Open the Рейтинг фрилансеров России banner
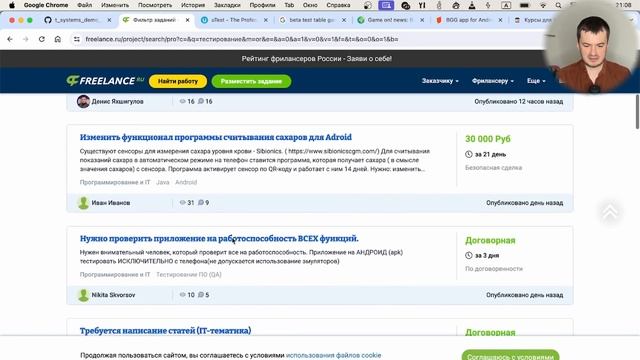The width and height of the screenshot is (640, 360). 316,59
